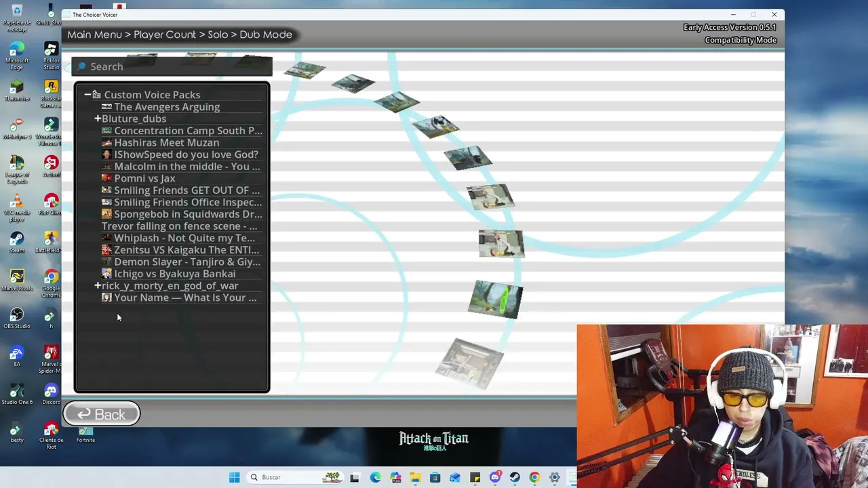Open the EA app desktop icon
The width and height of the screenshot is (868, 488).
pyautogui.click(x=17, y=357)
